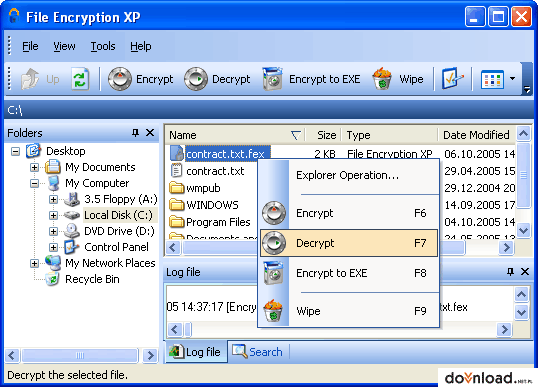This screenshot has width=538, height=387.
Task: Choose Explorer Operation... in context menu
Action: (x=348, y=175)
